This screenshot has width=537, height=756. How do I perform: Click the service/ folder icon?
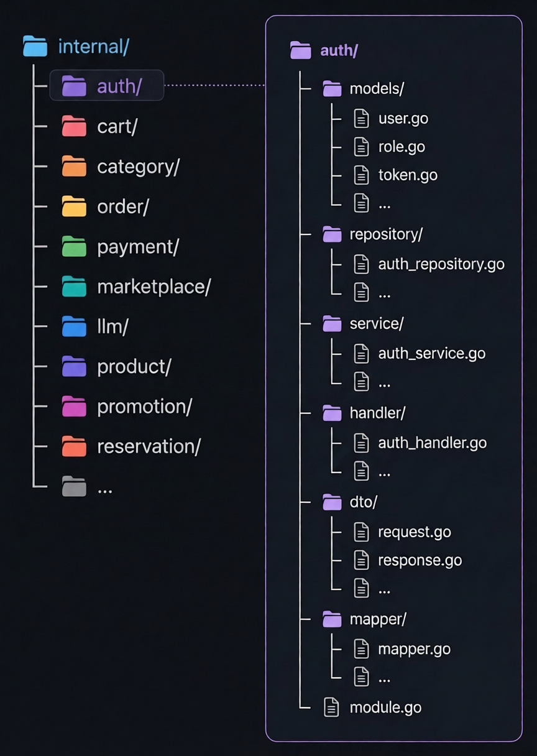pos(333,323)
